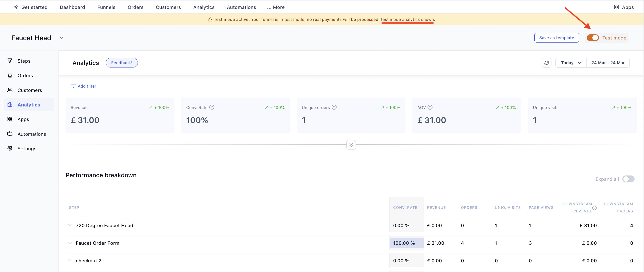Viewport: 644px width, 272px height.
Task: Click the refresh analytics icon
Action: [x=547, y=63]
